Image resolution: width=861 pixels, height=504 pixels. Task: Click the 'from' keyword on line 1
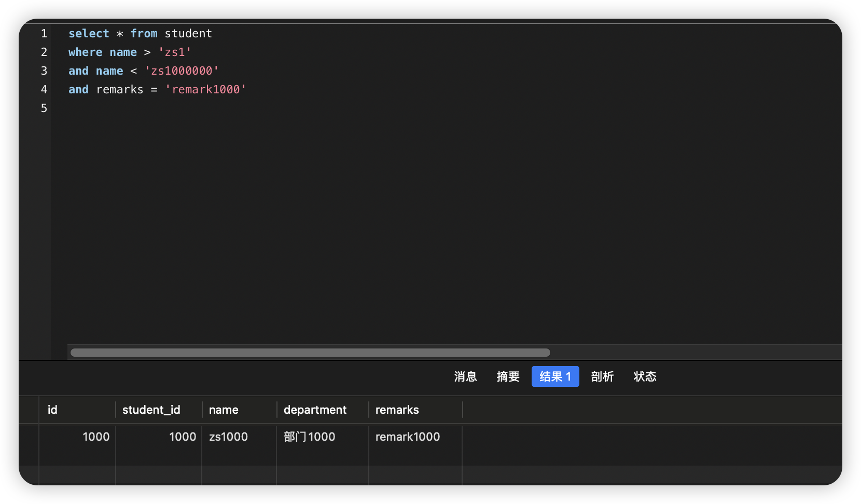tap(144, 34)
